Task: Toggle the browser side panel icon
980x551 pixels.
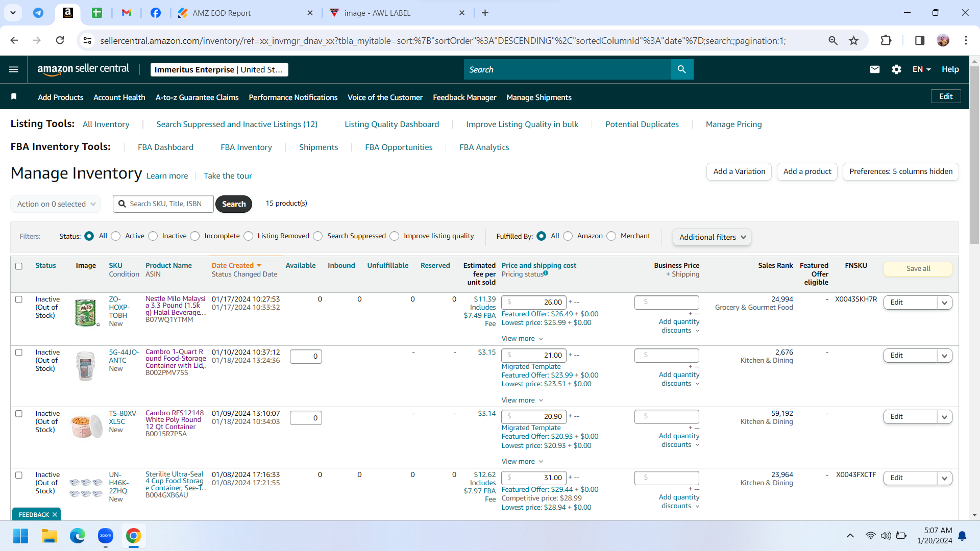Action: tap(920, 40)
